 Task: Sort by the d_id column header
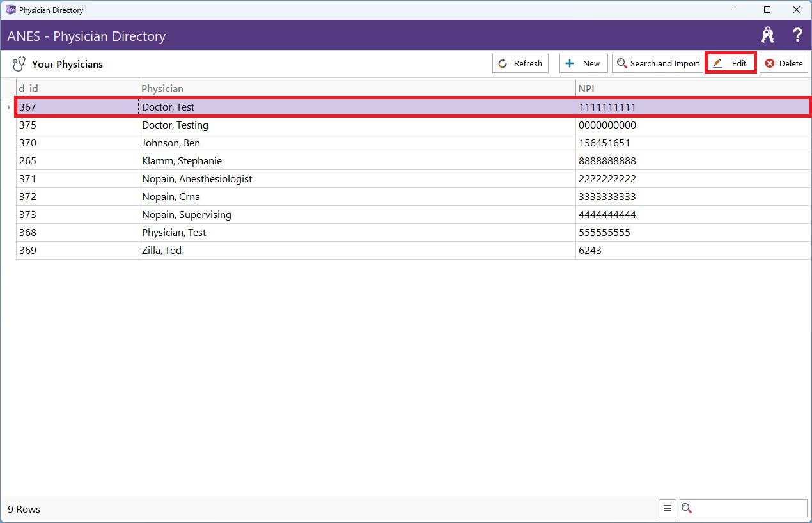pyautogui.click(x=77, y=88)
